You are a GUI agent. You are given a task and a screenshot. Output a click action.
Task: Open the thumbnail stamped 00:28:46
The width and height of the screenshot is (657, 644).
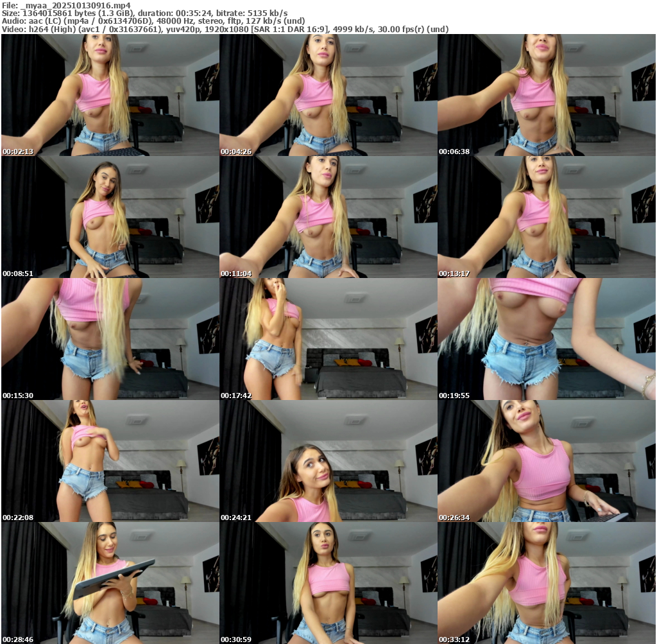pyautogui.click(x=110, y=583)
